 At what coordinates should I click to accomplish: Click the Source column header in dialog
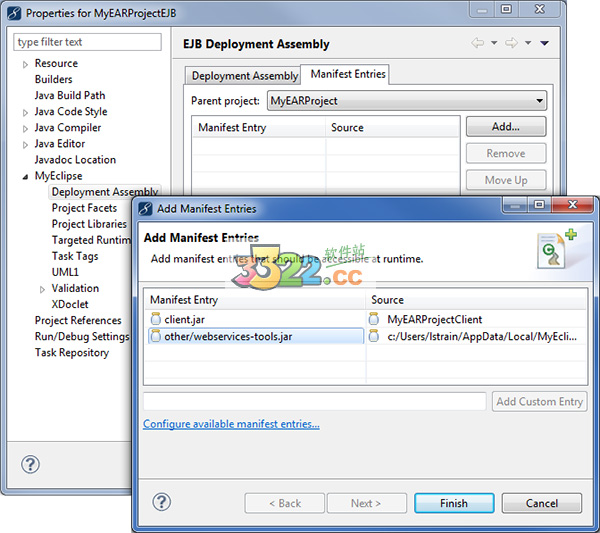tap(476, 300)
